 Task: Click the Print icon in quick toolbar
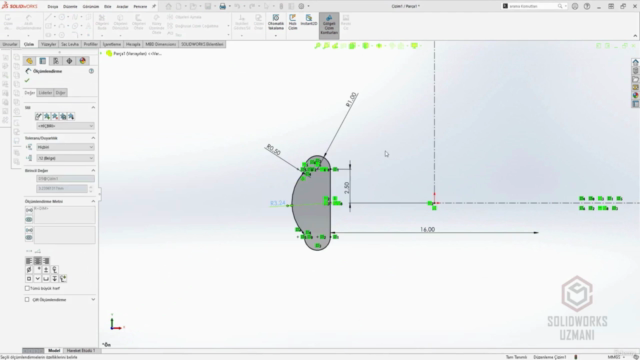(x=222, y=6)
